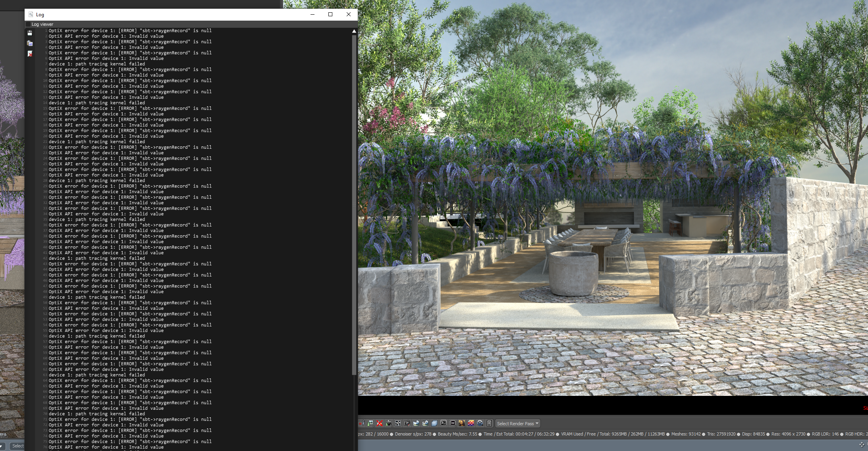The image size is (868, 451).
Task: Toggle the Log viewer panel checkbox
Action: pos(28,24)
